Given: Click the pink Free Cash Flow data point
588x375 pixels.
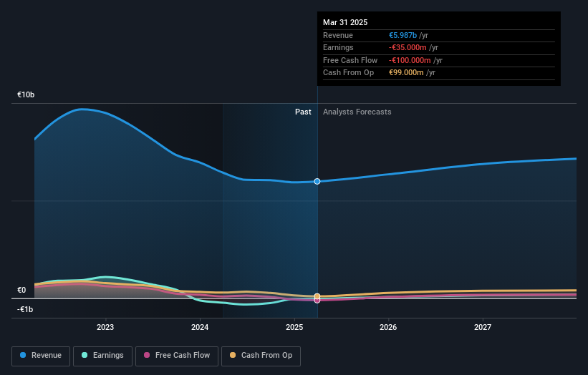Looking at the screenshot, I should point(317,301).
